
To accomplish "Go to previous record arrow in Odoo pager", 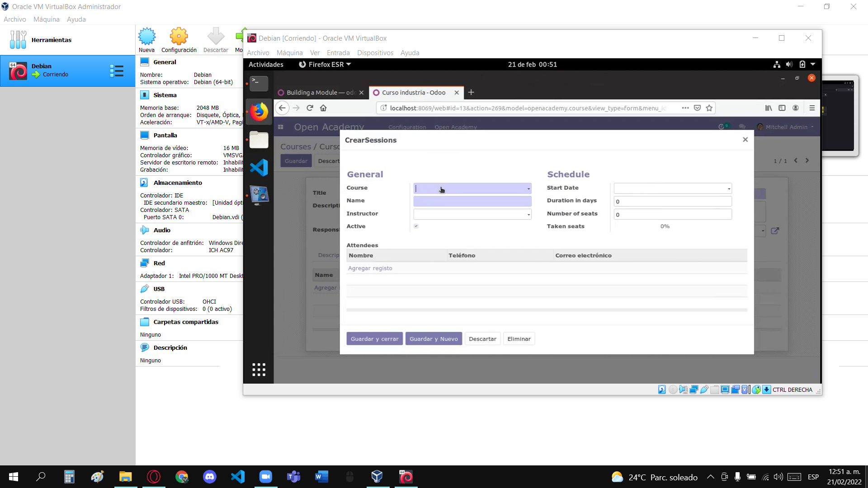I will 796,160.
